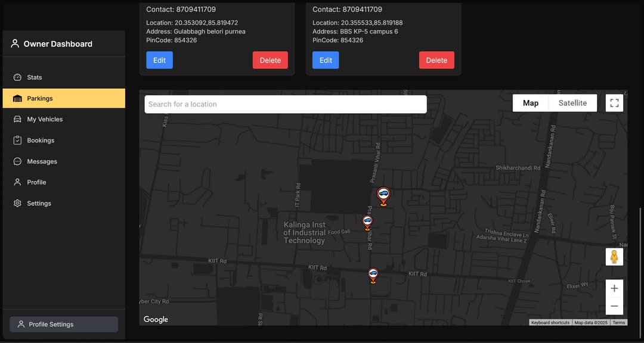Click the Settings gear icon
Image resolution: width=644 pixels, height=343 pixels.
pos(17,203)
